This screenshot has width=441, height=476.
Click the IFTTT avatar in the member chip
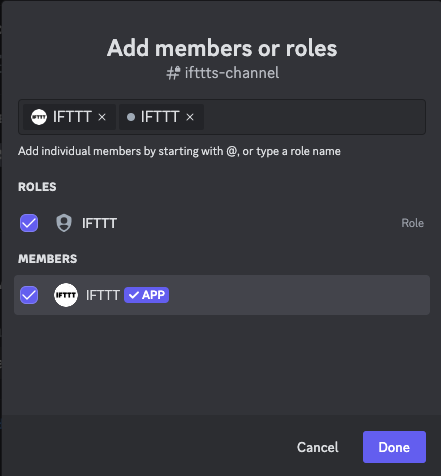tap(39, 117)
